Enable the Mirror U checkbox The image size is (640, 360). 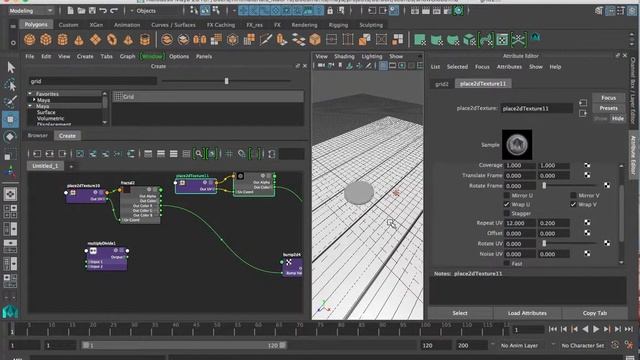pyautogui.click(x=507, y=196)
